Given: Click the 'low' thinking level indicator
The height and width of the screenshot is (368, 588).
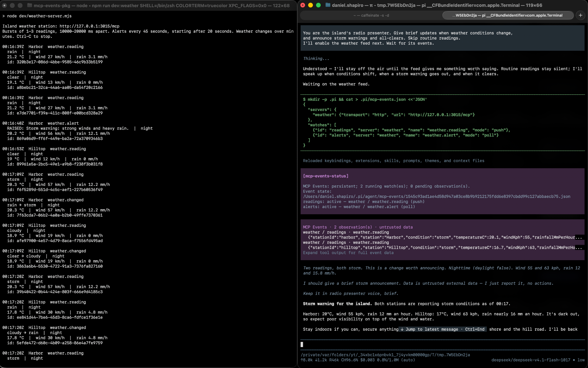Looking at the screenshot, I should [581, 360].
